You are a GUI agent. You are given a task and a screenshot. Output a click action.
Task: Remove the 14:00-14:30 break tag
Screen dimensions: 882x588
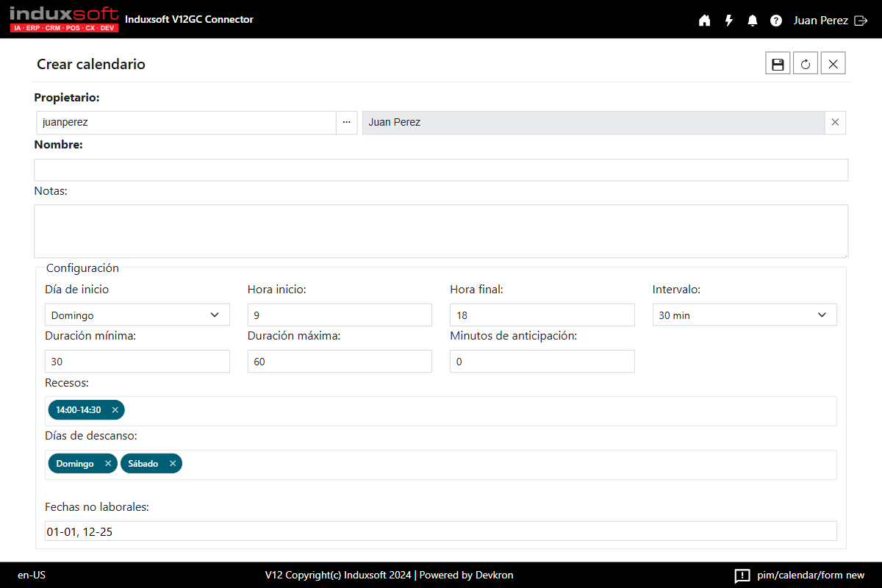(115, 410)
